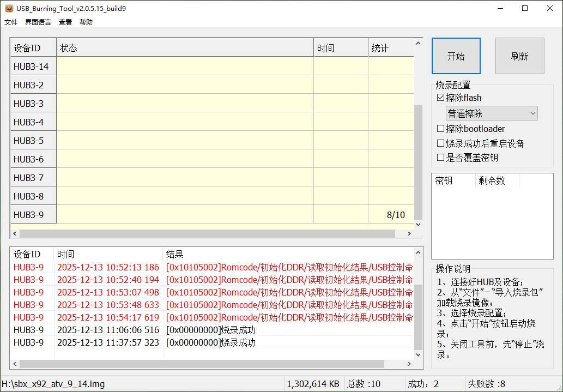The height and width of the screenshot is (392, 563).
Task: Click the device list vertical scrollbar down arrow
Action: (417, 224)
